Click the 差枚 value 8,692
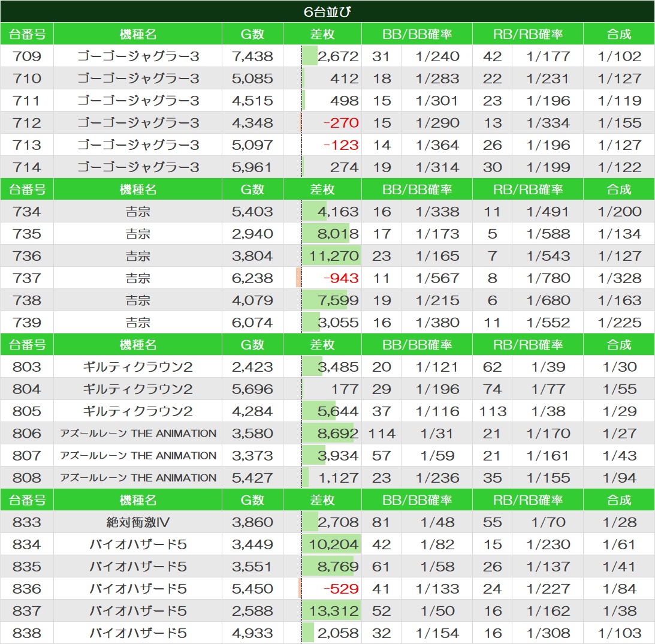The height and width of the screenshot is (644, 655). coord(338,433)
